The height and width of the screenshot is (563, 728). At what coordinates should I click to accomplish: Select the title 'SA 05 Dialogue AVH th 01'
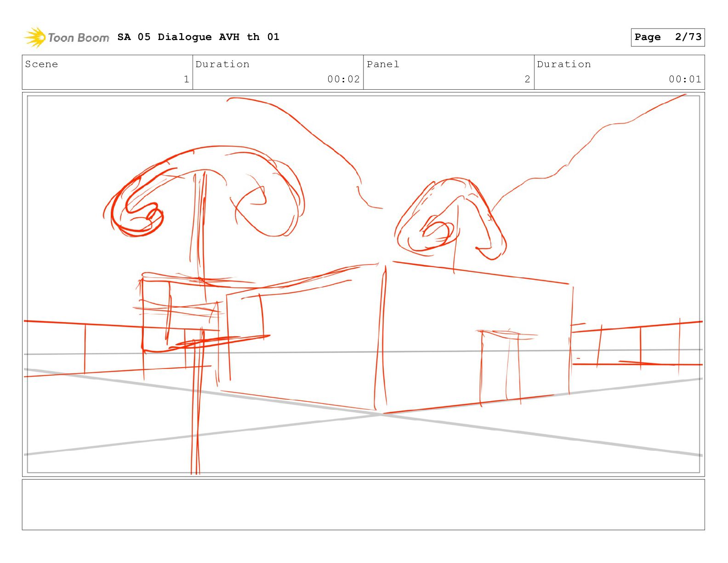coord(198,37)
